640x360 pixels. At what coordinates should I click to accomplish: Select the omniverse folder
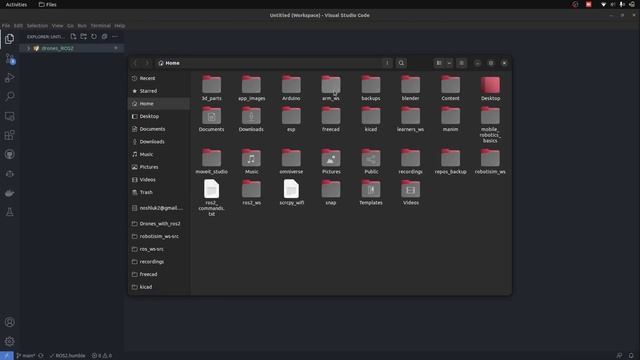pyautogui.click(x=291, y=161)
